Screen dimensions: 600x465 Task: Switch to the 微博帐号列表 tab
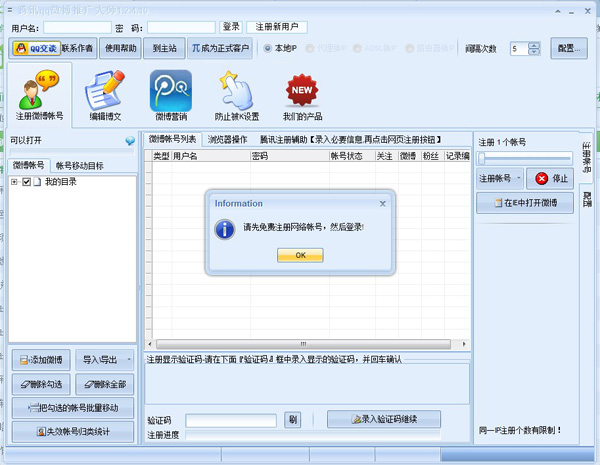coord(172,139)
